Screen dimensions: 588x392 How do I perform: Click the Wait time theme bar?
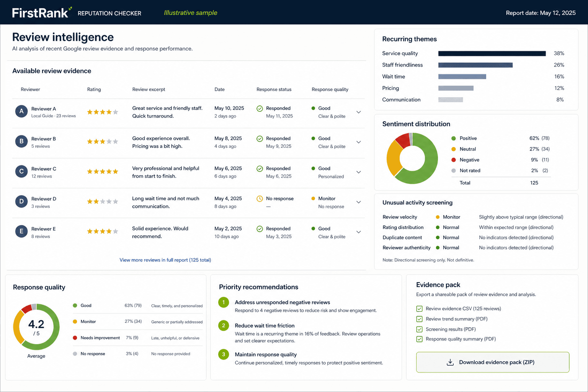point(462,77)
